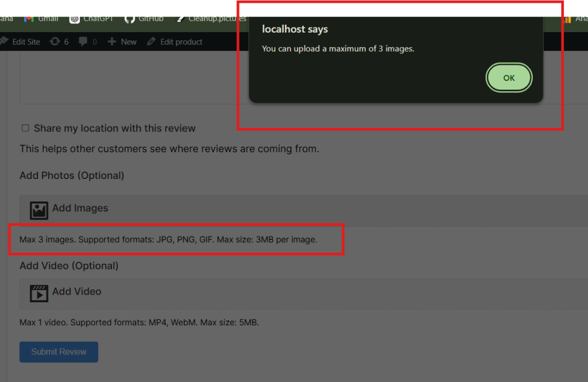Submit the review with Submit Review button

click(59, 352)
